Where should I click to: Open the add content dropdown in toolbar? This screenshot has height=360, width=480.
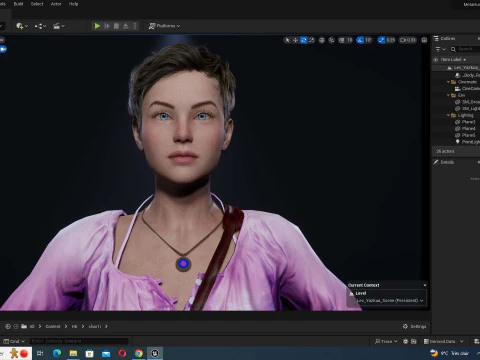click(x=22, y=26)
